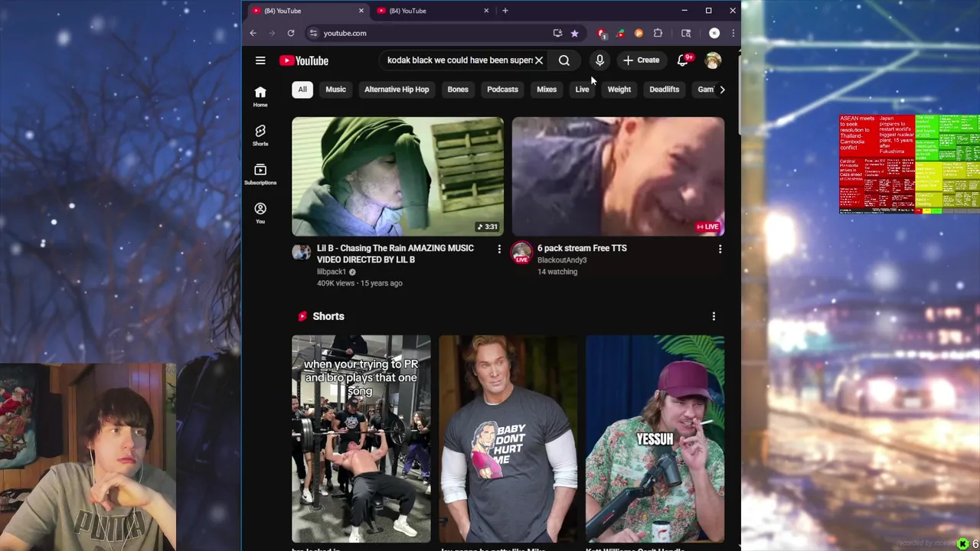Click the orange extension icon
The image size is (980, 551).
coord(639,33)
